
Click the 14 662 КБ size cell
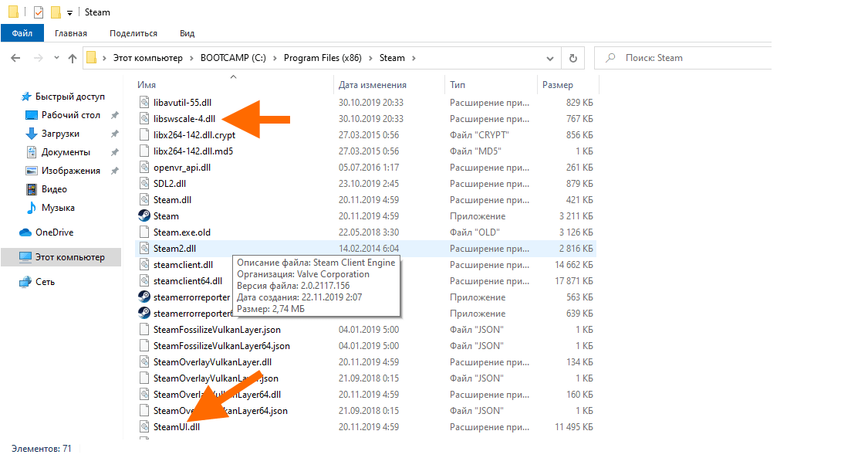(x=573, y=265)
